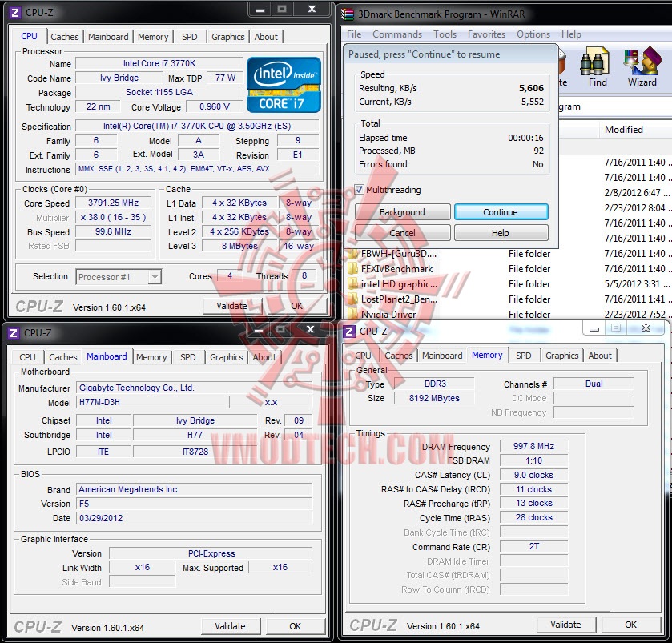Screen dimensions: 672x643
Task: Click the PCI-Express version field
Action: pyautogui.click(x=211, y=553)
